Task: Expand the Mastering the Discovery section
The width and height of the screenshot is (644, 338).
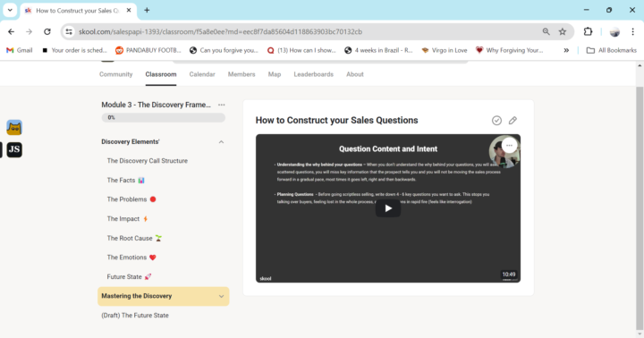Action: click(221, 296)
